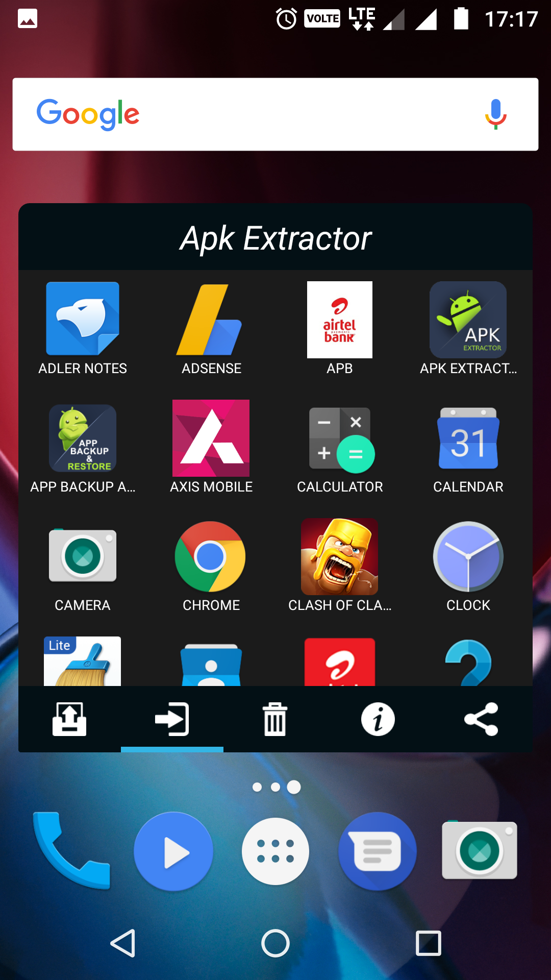Viewport: 551px width, 980px height.
Task: Select the APK Extractor app icon
Action: click(468, 320)
